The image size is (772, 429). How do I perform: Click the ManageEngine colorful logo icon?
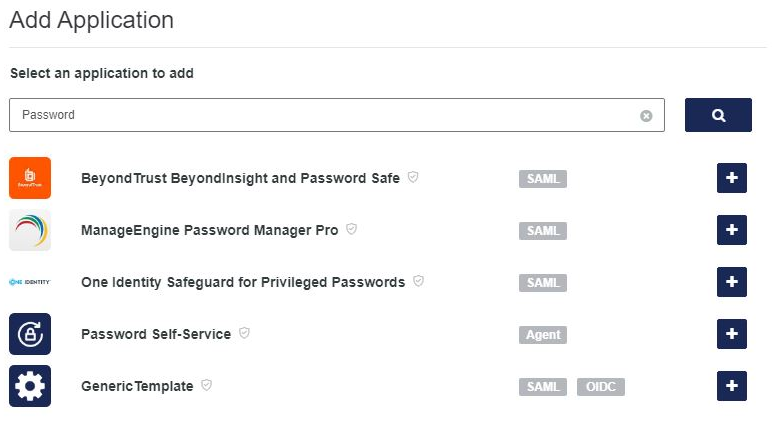(30, 230)
